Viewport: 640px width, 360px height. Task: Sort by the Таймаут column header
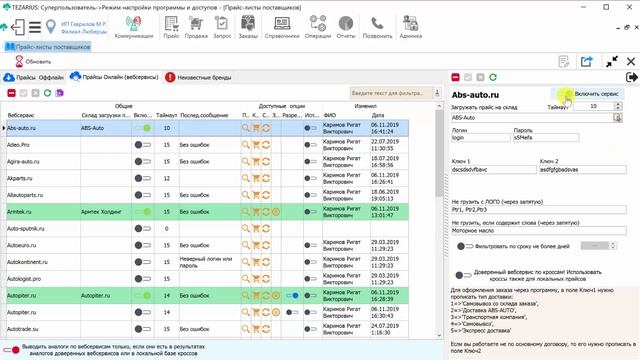167,115
